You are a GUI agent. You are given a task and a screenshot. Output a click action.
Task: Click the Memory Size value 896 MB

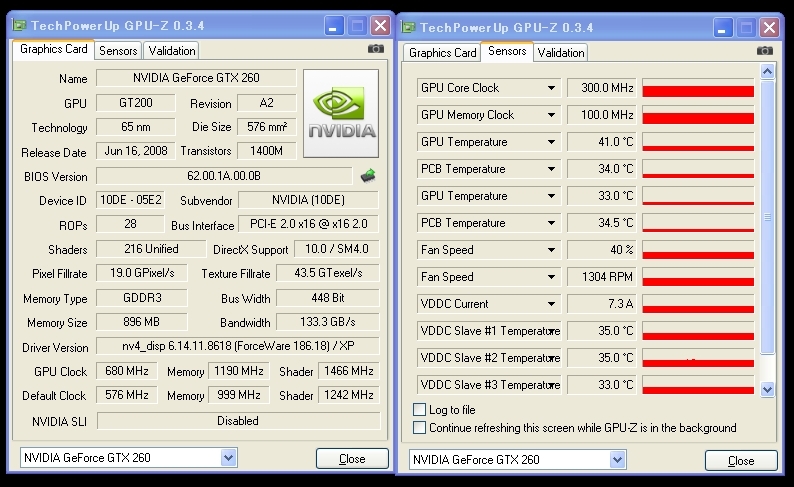[x=141, y=321]
